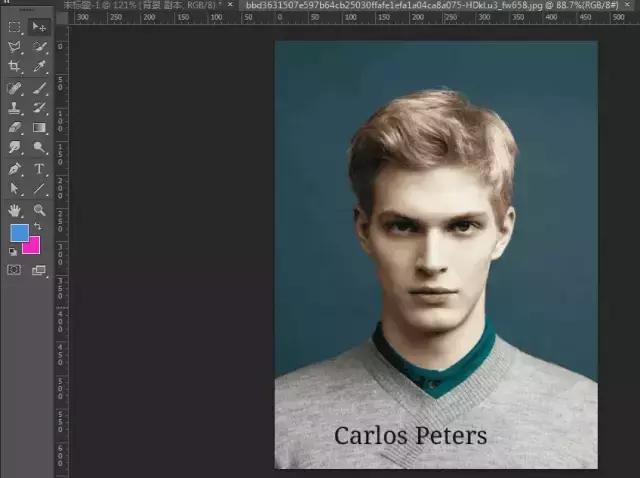Switch to the bbd3631507e597 jpg document tab
The width and height of the screenshot is (640, 478).
[432, 5]
